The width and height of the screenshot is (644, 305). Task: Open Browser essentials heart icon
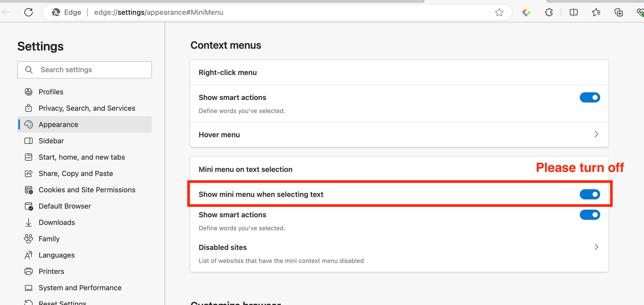coord(640,12)
